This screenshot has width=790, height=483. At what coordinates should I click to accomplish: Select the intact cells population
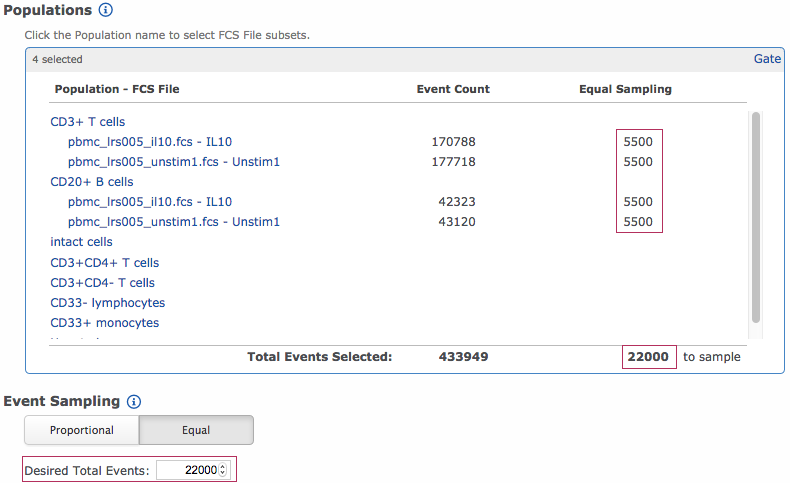click(x=81, y=242)
